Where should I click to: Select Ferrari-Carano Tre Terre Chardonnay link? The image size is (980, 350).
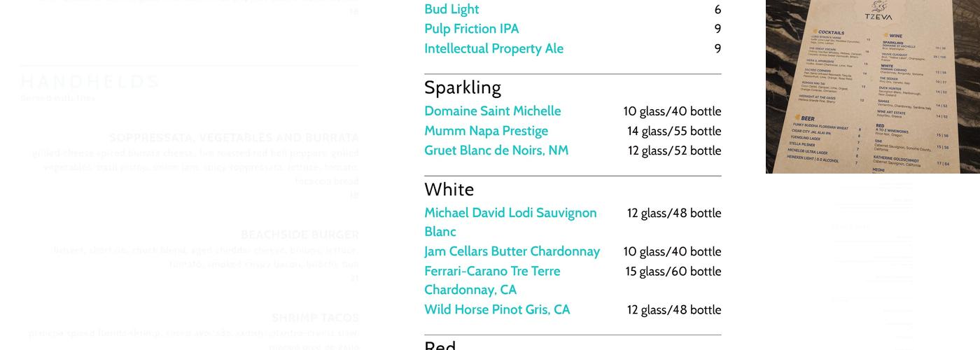(x=492, y=271)
